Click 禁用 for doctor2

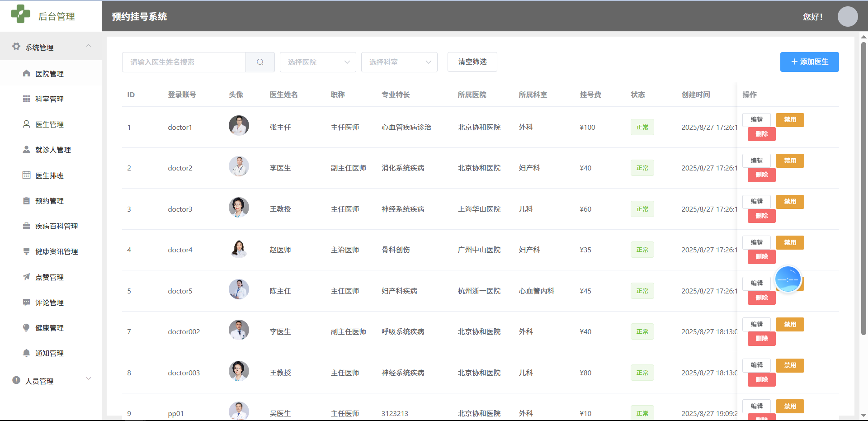tap(790, 161)
